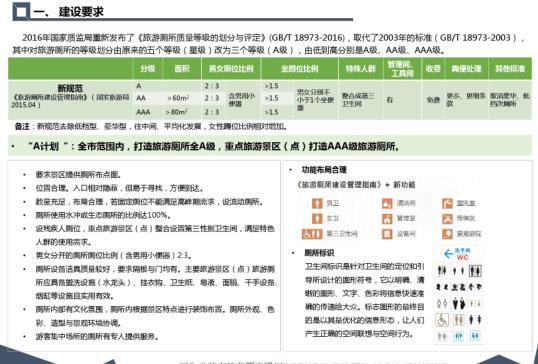Click the 厕所标识 heading text

pos(319,253)
